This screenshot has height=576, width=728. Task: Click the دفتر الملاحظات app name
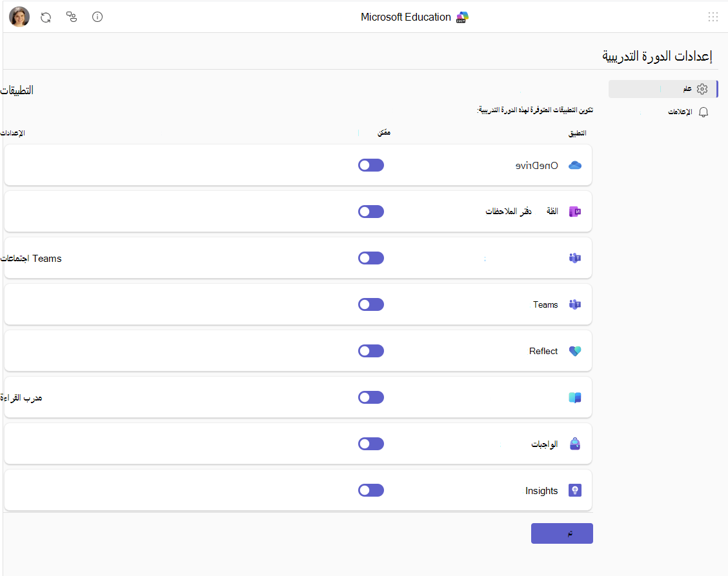tap(509, 211)
